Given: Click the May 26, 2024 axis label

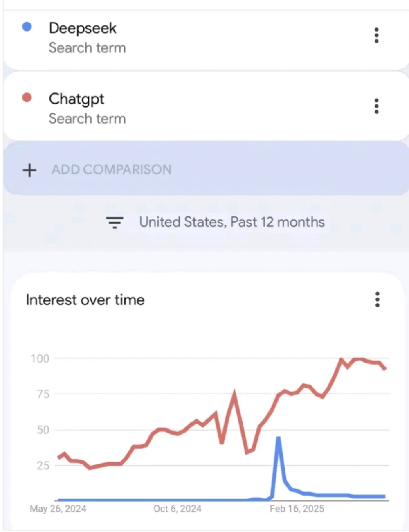Looking at the screenshot, I should tap(58, 509).
